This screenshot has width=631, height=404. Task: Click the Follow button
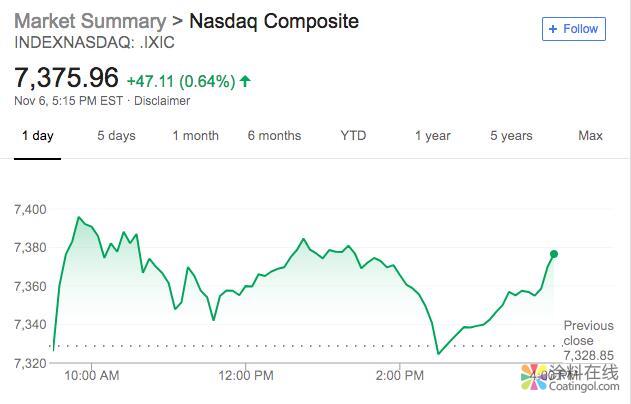point(573,29)
